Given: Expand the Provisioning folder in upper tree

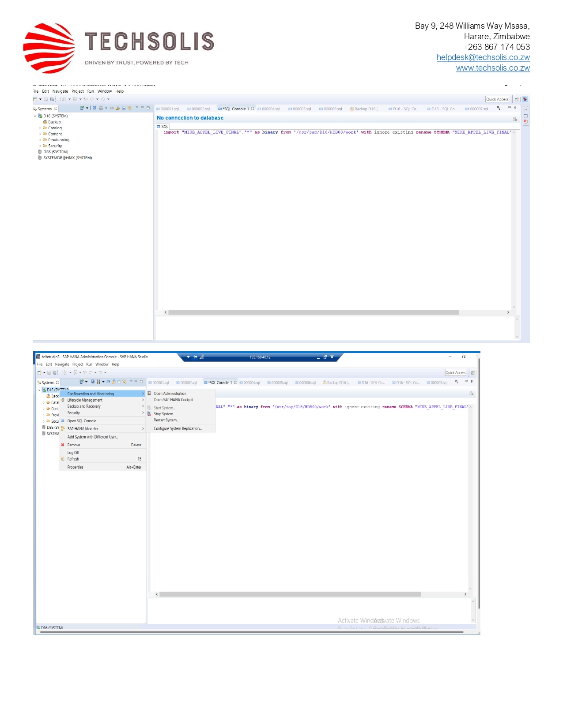Looking at the screenshot, I should coord(40,140).
